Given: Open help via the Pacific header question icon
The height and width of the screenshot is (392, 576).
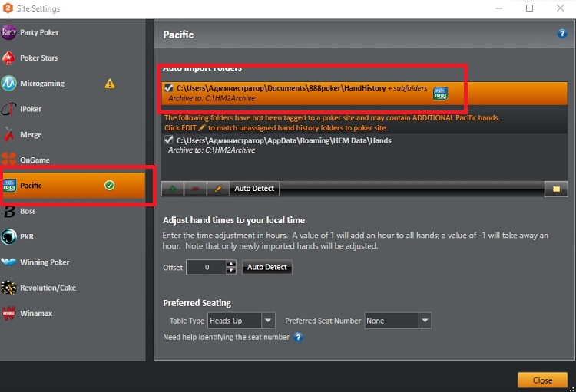Looking at the screenshot, I should pyautogui.click(x=562, y=34).
